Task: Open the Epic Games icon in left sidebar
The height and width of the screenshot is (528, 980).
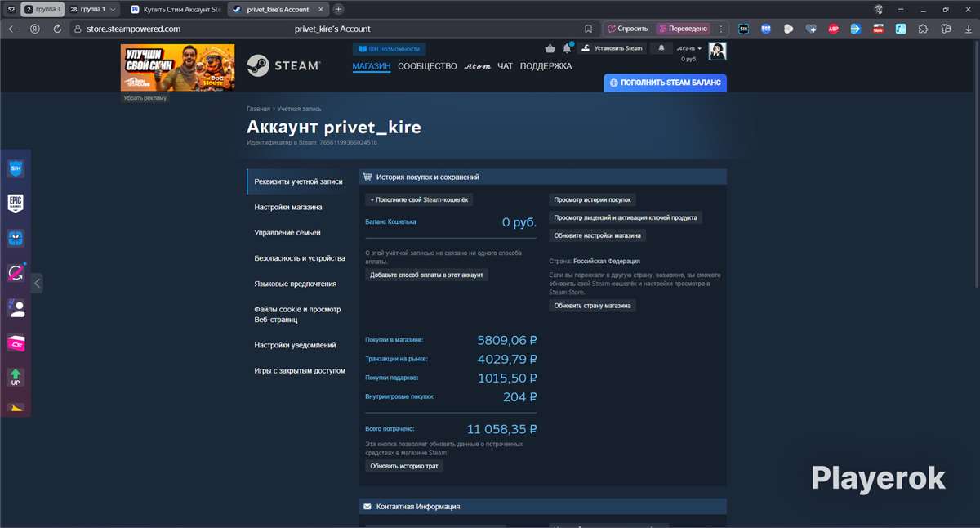Action: click(16, 203)
